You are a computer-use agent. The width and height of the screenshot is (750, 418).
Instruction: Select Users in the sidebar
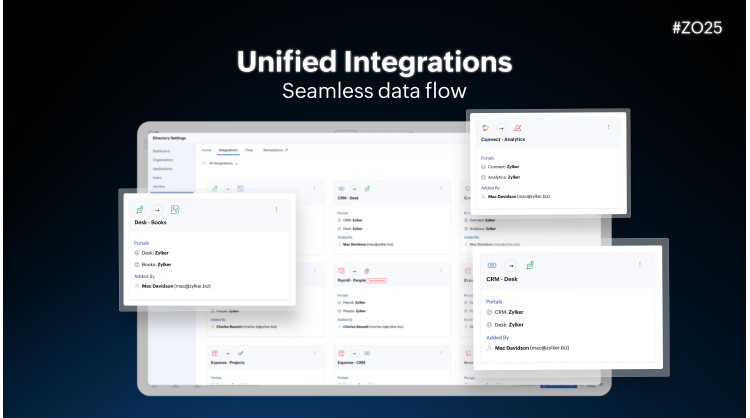(x=157, y=177)
